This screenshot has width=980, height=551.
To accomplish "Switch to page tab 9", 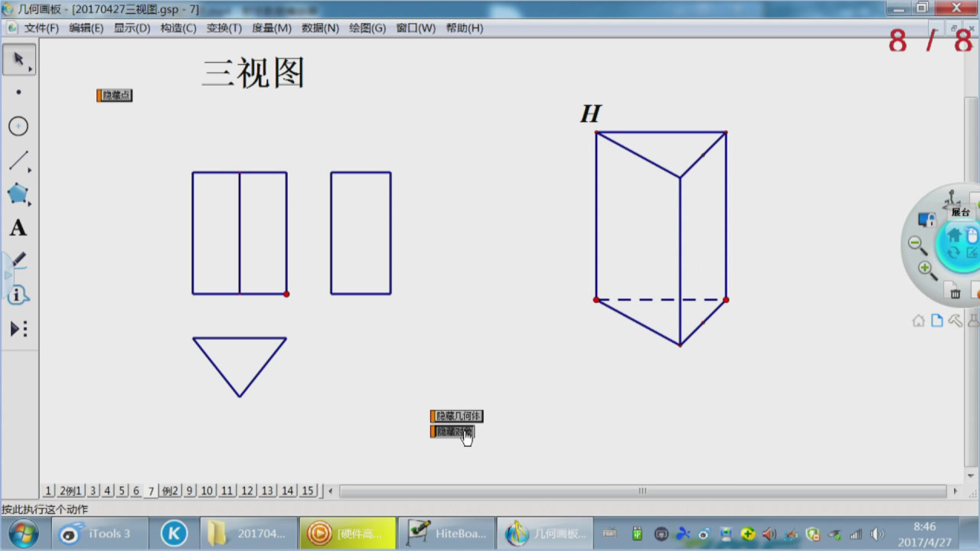I will point(190,491).
